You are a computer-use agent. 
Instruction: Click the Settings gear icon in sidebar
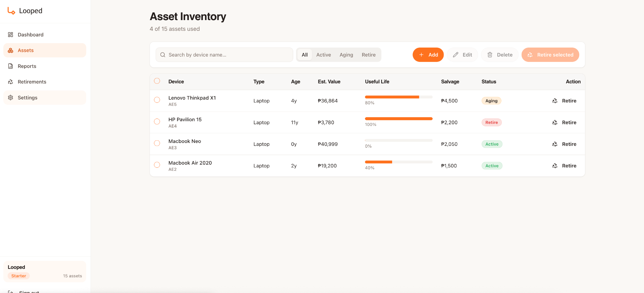click(x=10, y=97)
